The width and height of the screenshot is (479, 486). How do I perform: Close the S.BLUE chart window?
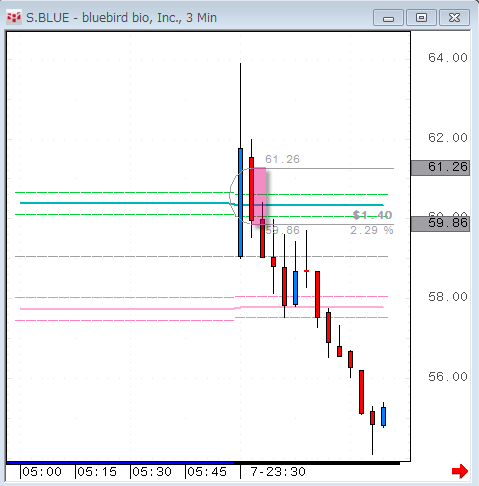pos(455,18)
